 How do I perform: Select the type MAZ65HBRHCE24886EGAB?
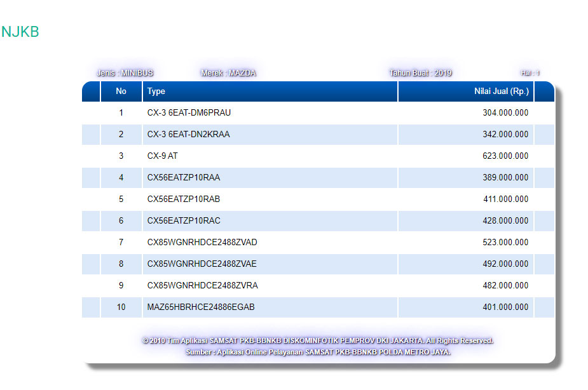point(201,307)
